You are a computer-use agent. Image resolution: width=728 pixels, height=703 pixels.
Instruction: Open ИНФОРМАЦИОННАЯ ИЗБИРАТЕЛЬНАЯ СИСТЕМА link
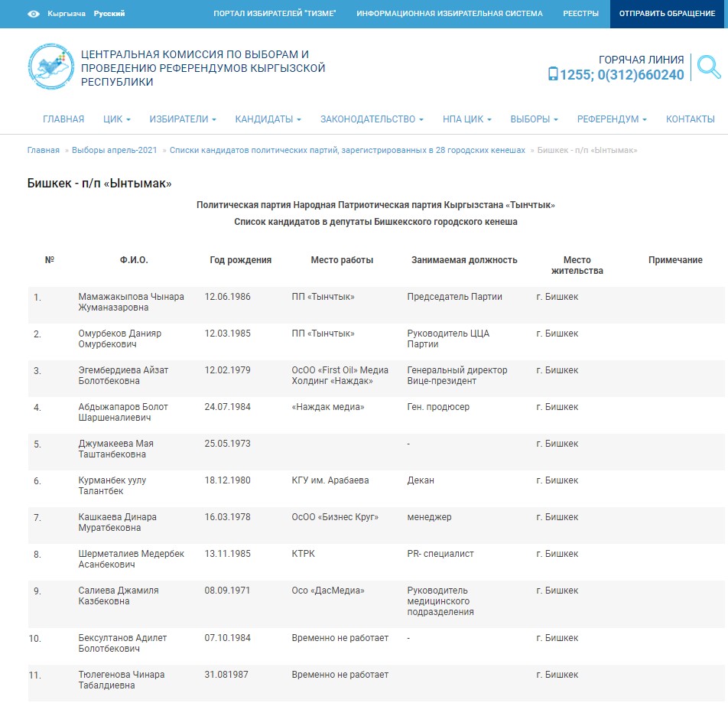[449, 14]
